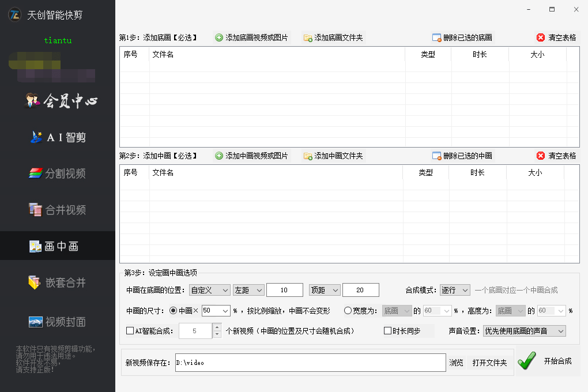This screenshot has height=392, width=588.
Task: Click 浏览 to browse save location
Action: (x=456, y=362)
